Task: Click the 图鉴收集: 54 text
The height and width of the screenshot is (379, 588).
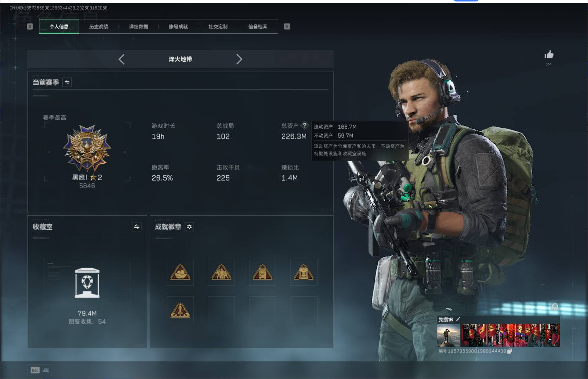Action: (x=87, y=322)
